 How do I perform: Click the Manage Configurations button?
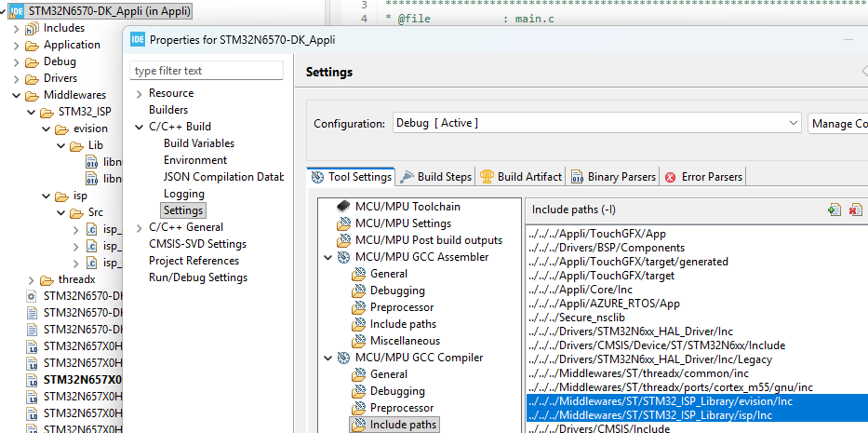pyautogui.click(x=838, y=123)
